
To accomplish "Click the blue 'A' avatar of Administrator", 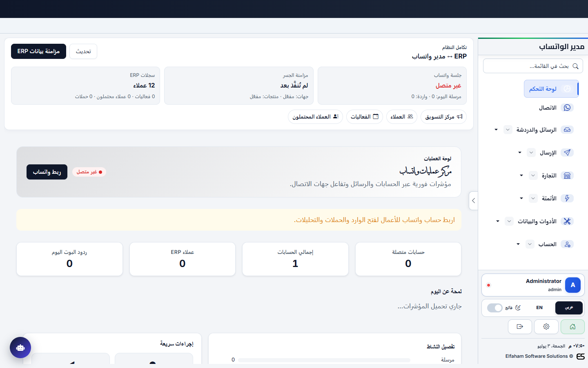I will point(573,285).
